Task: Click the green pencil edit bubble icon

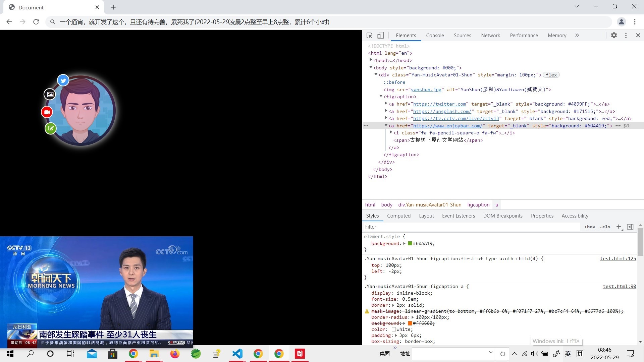Action: point(51,128)
